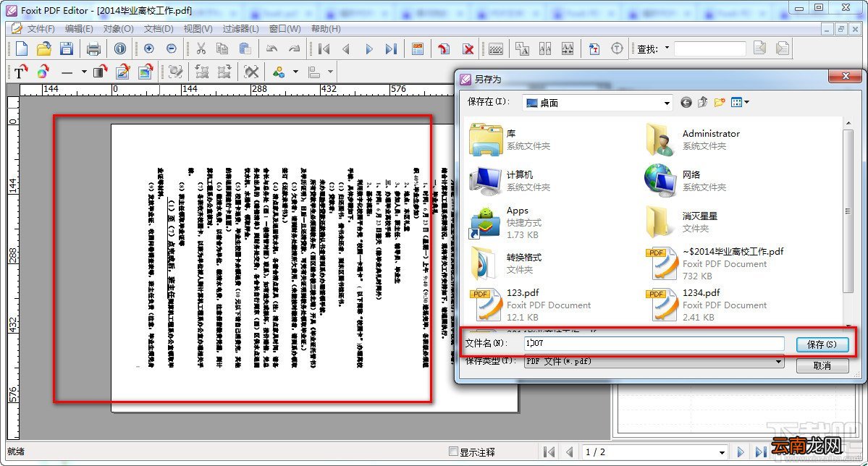This screenshot has width=868, height=466.
Task: Click the Undo arrow icon
Action: click(271, 48)
